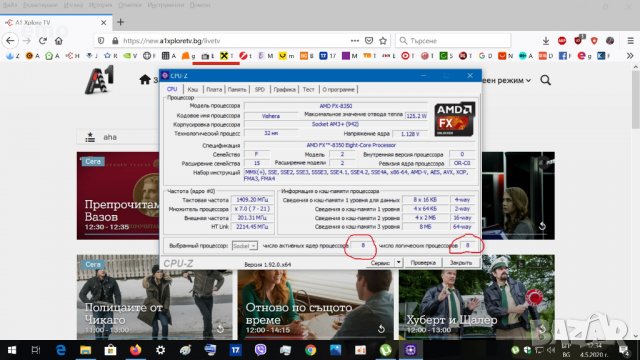This screenshot has height=360, width=640.
Task: Open uTorrent from the taskbar
Action: click(x=386, y=350)
